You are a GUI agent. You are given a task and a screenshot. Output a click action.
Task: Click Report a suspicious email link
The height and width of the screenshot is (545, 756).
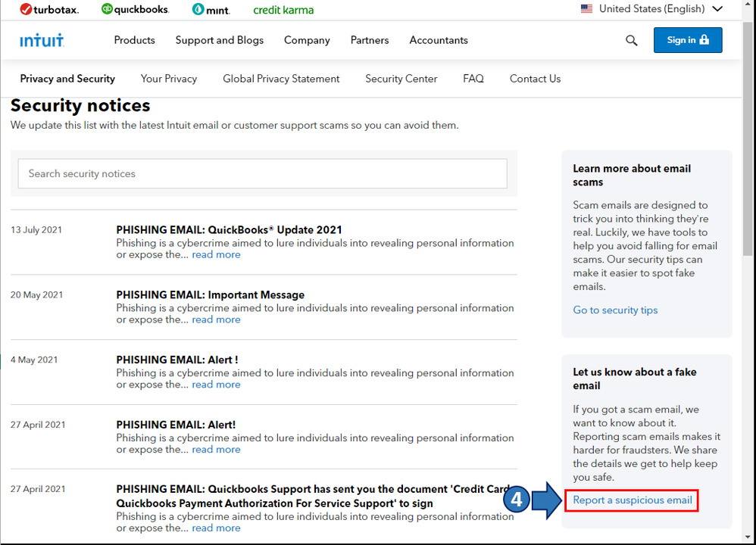[x=632, y=500]
